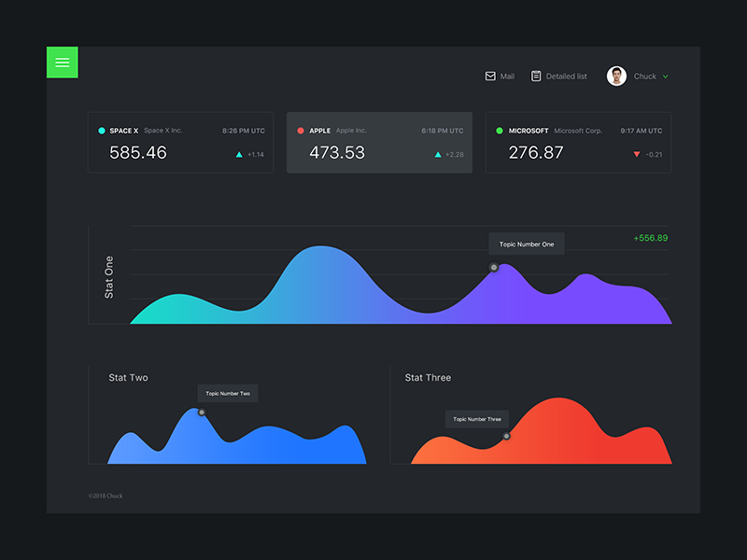Click Chuck's profile avatar
747x560 pixels.
tap(616, 77)
